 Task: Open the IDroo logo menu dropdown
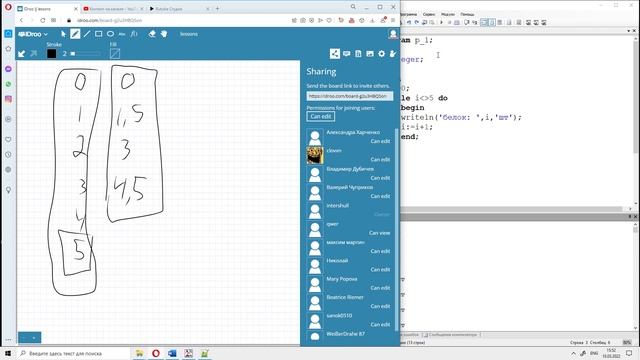[x=33, y=34]
